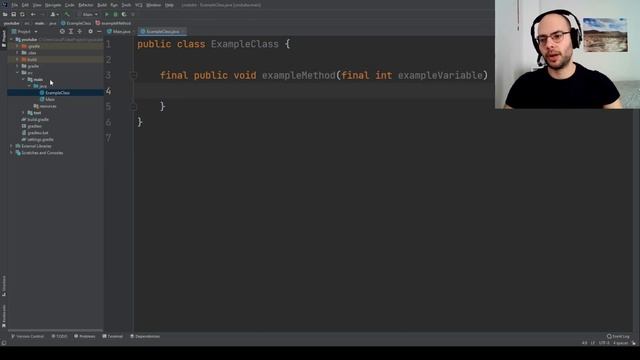Run with coverage icon in toolbar

[x=124, y=14]
